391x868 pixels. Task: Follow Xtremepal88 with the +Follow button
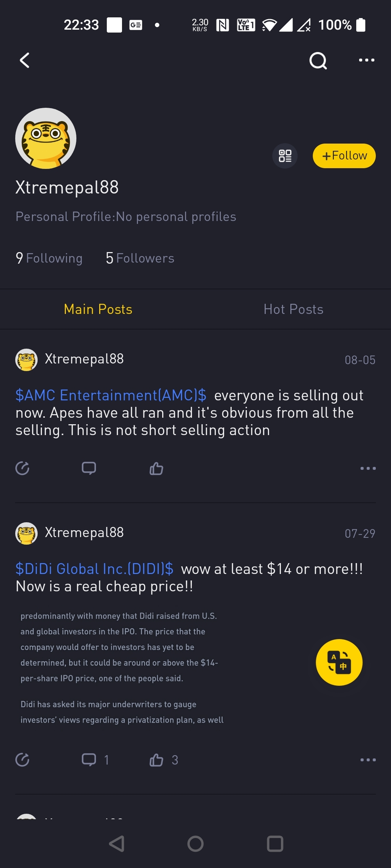pos(344,156)
